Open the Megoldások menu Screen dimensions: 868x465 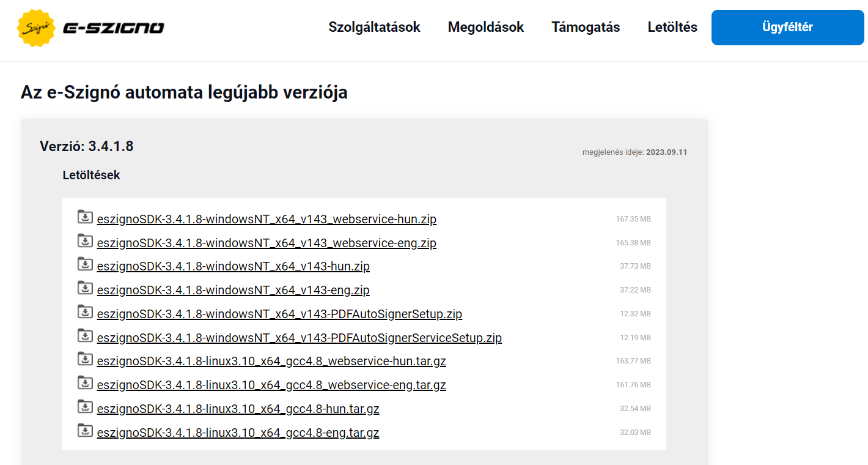point(486,27)
